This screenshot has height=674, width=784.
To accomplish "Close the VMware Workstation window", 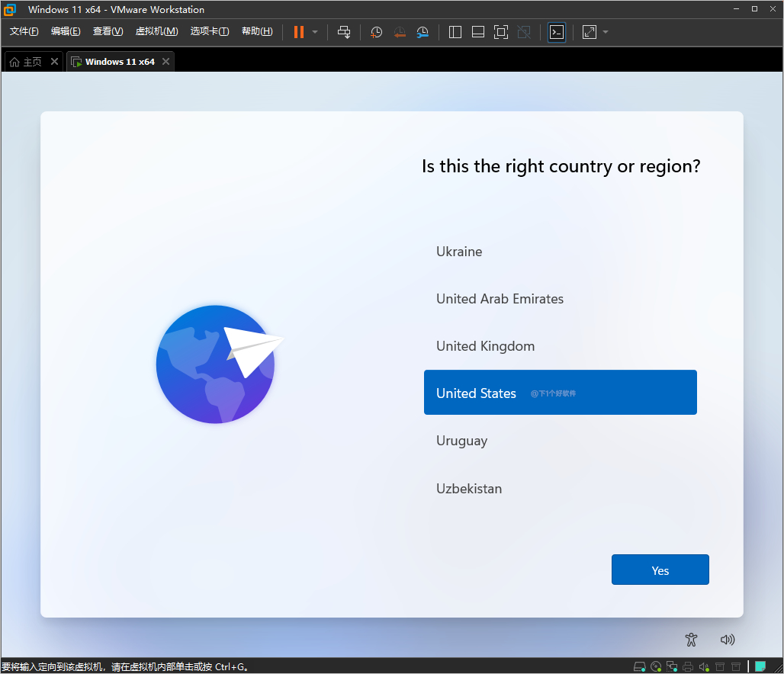I will click(773, 9).
